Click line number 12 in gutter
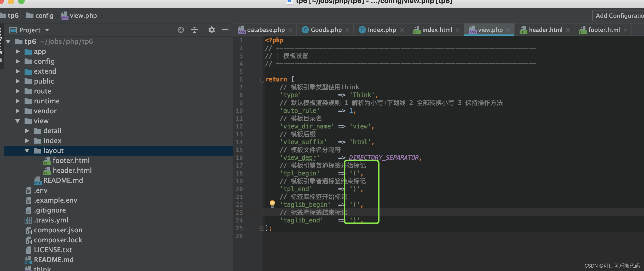 point(239,126)
